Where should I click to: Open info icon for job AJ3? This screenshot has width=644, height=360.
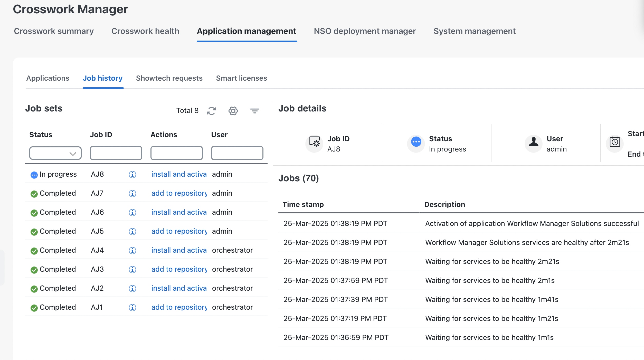click(132, 270)
